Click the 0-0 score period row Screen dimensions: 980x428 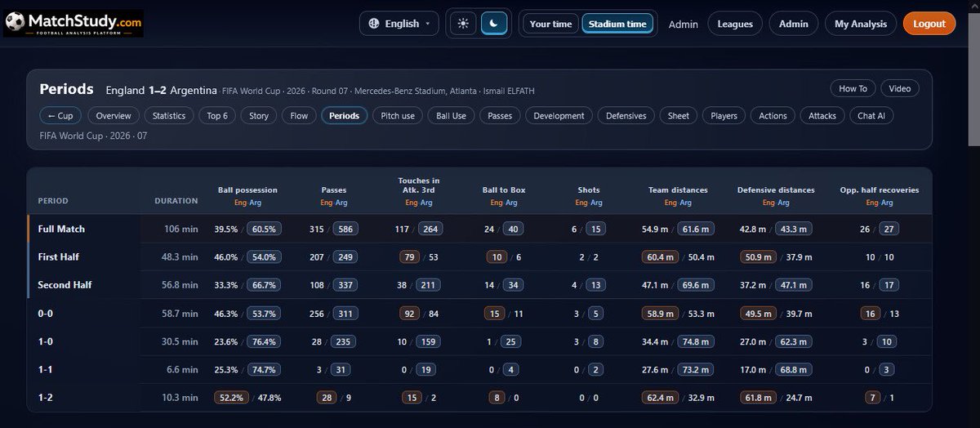pyautogui.click(x=479, y=313)
